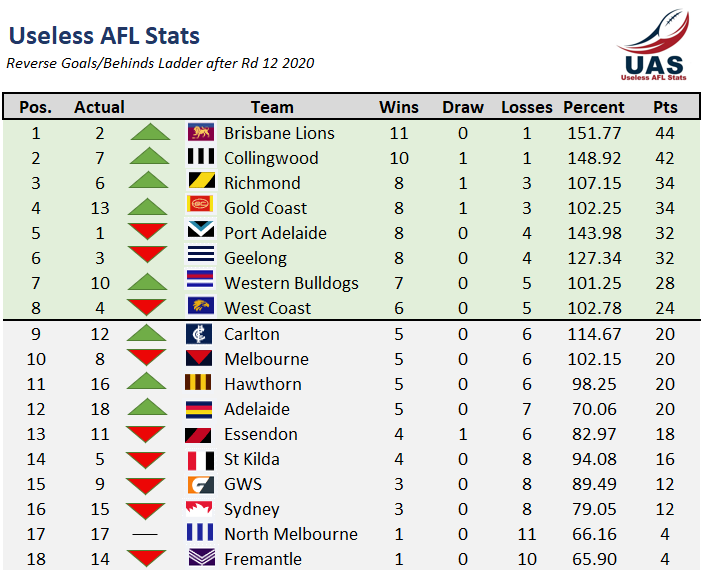Click red down arrow beside Fremantle
Screen dimensions: 705x574
[x=147, y=558]
